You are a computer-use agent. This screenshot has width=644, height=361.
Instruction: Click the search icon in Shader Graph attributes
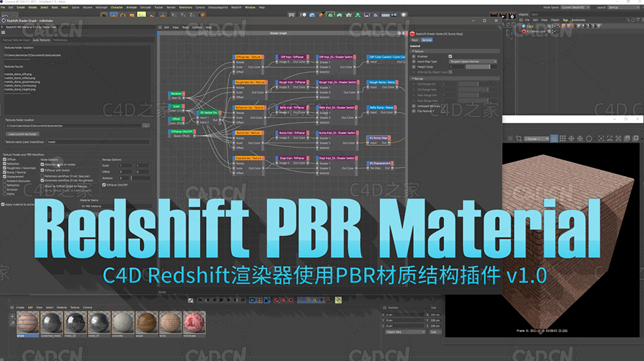[500, 27]
